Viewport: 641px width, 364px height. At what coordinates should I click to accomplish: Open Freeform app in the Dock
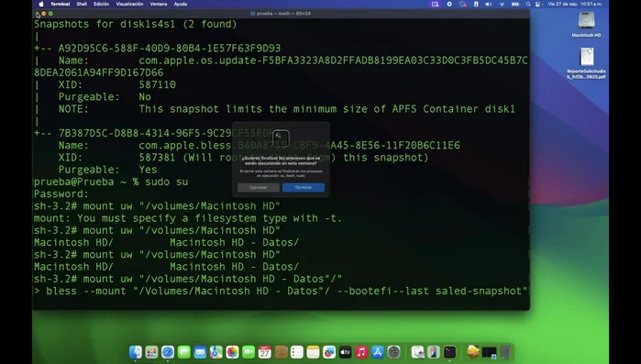click(x=329, y=352)
